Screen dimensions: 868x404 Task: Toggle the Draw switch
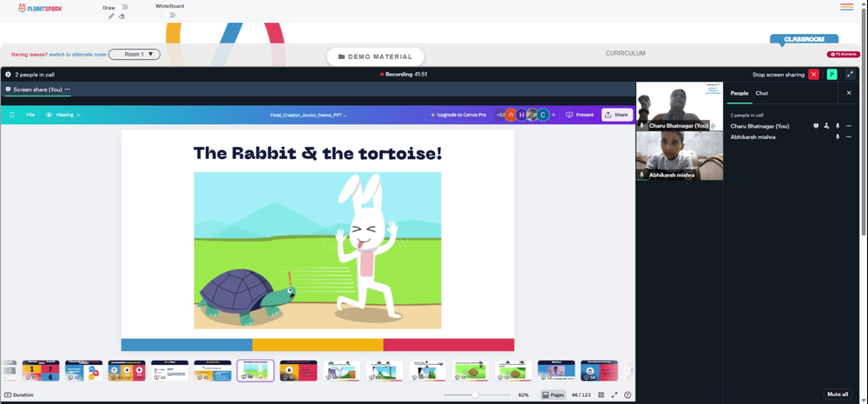point(124,7)
